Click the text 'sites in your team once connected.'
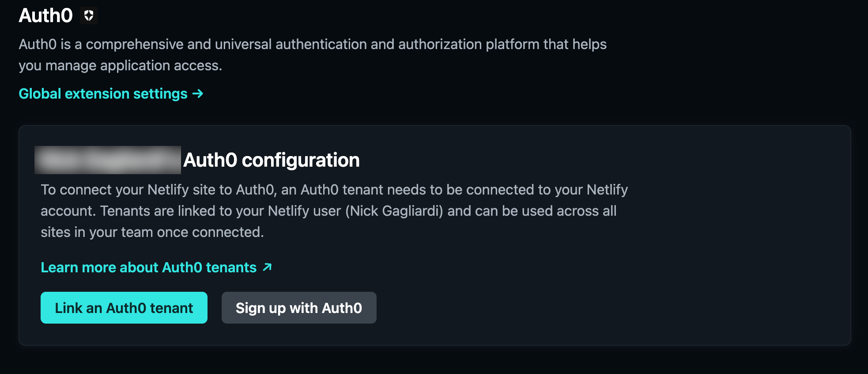 click(152, 232)
